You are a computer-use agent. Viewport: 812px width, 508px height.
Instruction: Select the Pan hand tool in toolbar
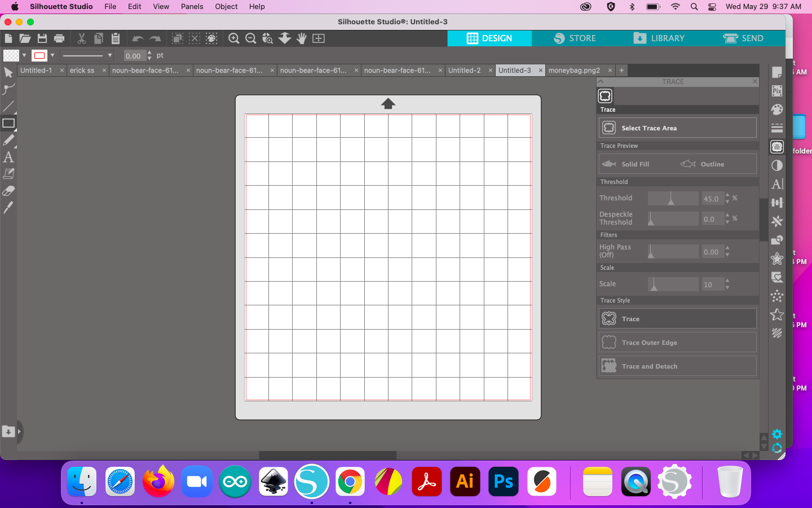coord(302,38)
